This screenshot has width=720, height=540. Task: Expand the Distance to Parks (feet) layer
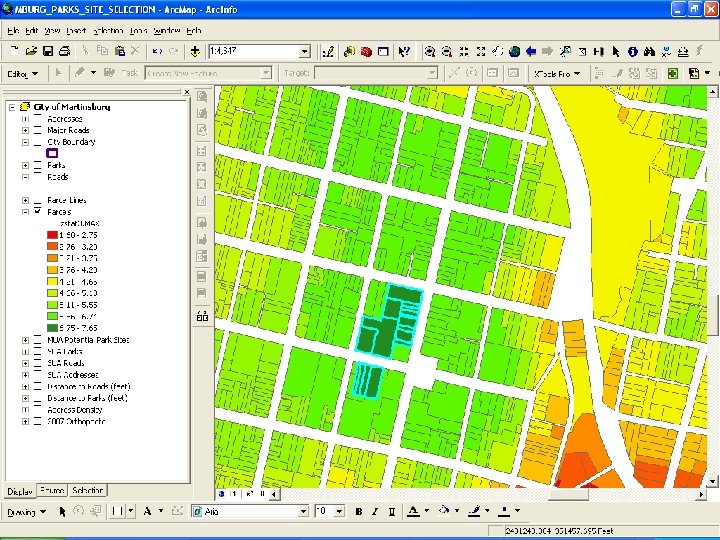click(25, 398)
